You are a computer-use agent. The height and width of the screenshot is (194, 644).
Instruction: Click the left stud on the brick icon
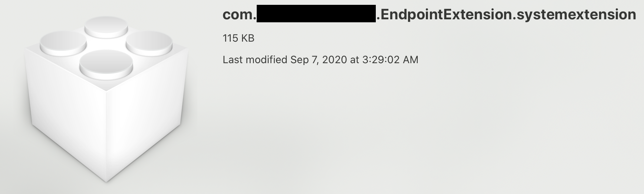[63, 42]
